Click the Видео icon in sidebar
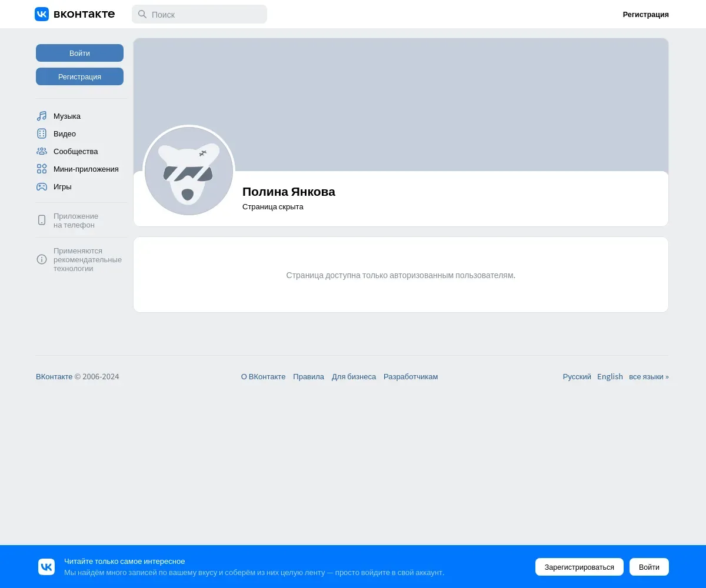The width and height of the screenshot is (706, 588). click(42, 134)
